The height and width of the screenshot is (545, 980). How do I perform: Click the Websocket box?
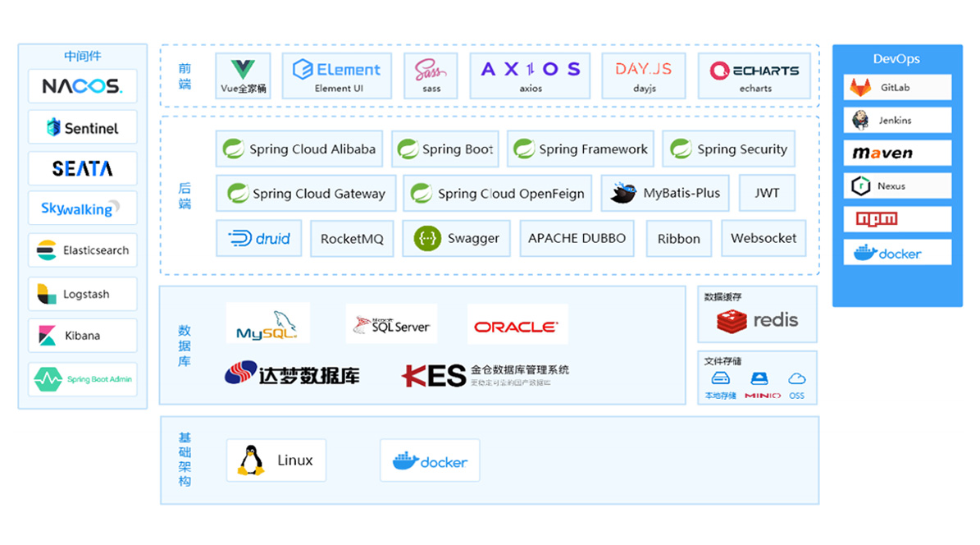pyautogui.click(x=763, y=238)
